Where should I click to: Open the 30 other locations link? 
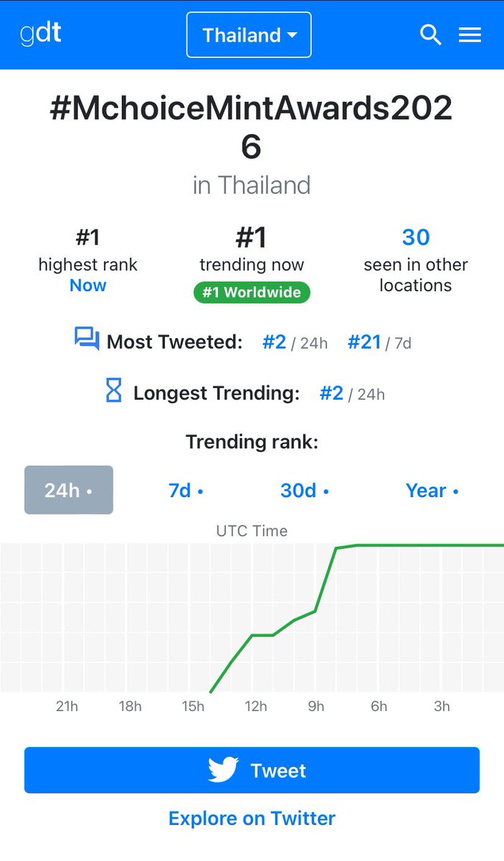(416, 237)
